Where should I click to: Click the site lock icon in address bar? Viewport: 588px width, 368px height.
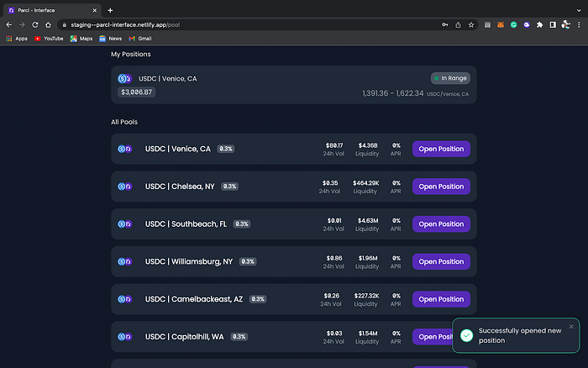[64, 24]
